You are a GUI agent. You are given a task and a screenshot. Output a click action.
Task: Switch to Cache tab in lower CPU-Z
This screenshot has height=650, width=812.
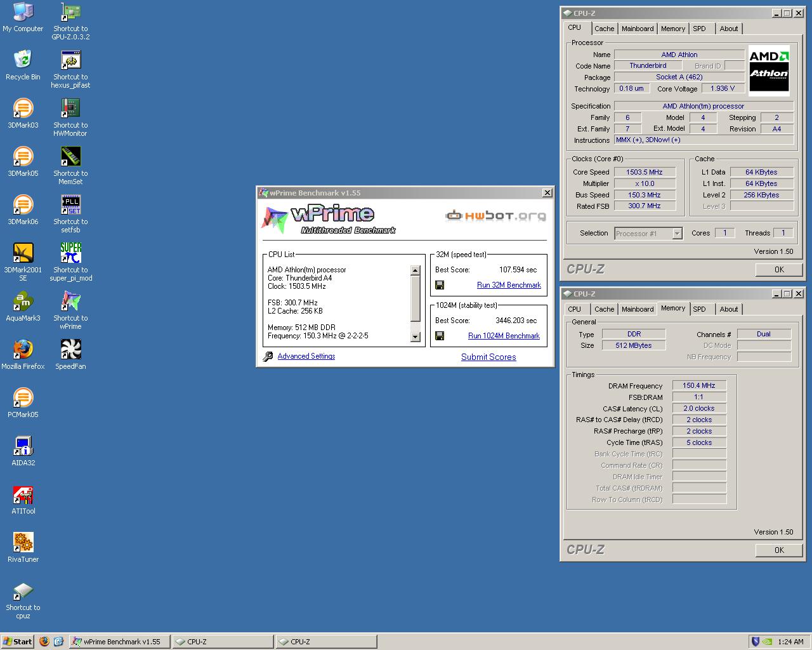point(604,309)
